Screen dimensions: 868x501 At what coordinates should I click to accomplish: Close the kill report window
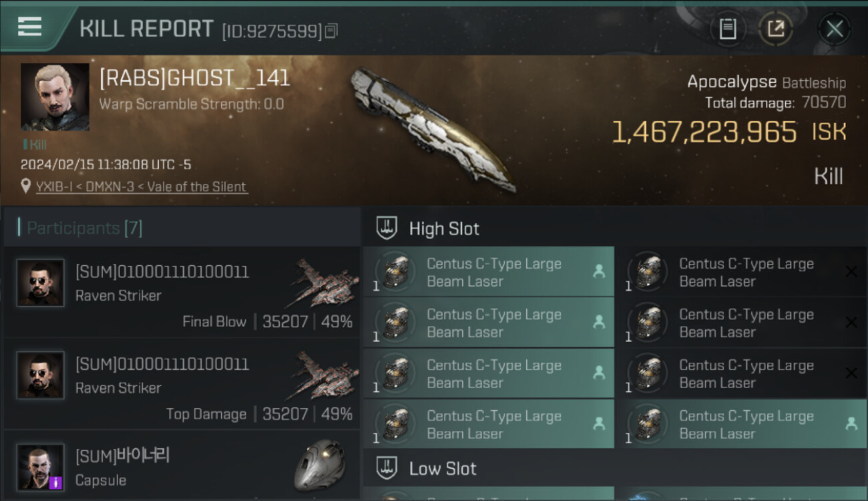(834, 29)
